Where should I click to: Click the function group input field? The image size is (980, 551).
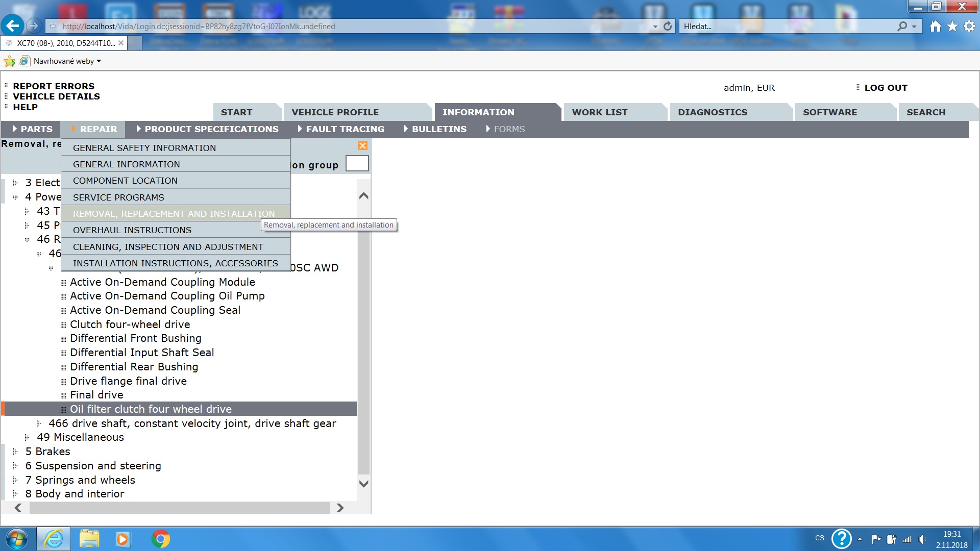357,164
